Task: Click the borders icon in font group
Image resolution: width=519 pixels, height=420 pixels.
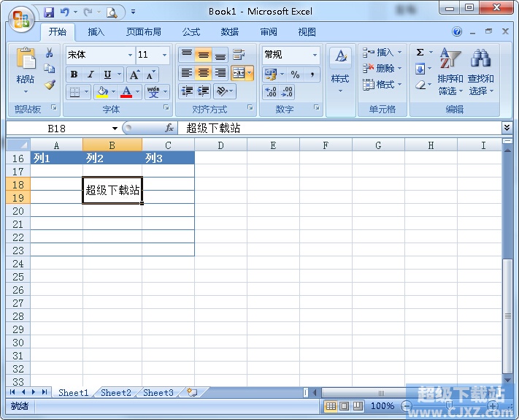Action: (x=74, y=92)
